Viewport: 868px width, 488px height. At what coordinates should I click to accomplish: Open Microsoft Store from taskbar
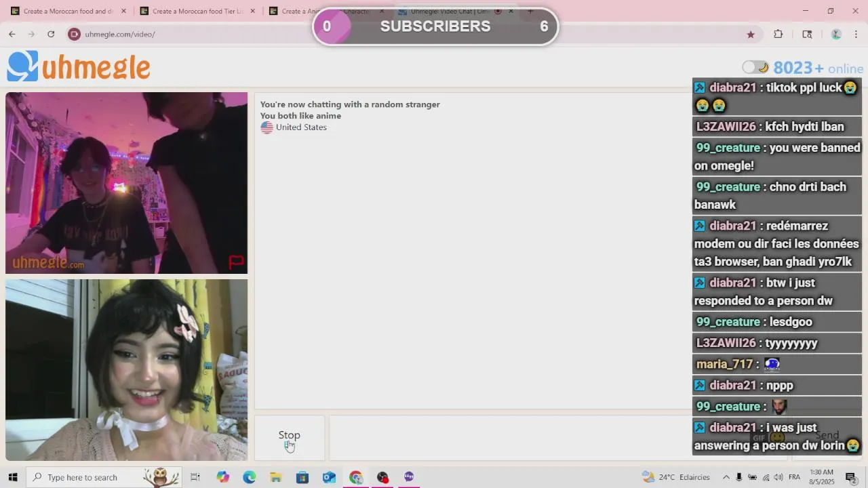(302, 477)
